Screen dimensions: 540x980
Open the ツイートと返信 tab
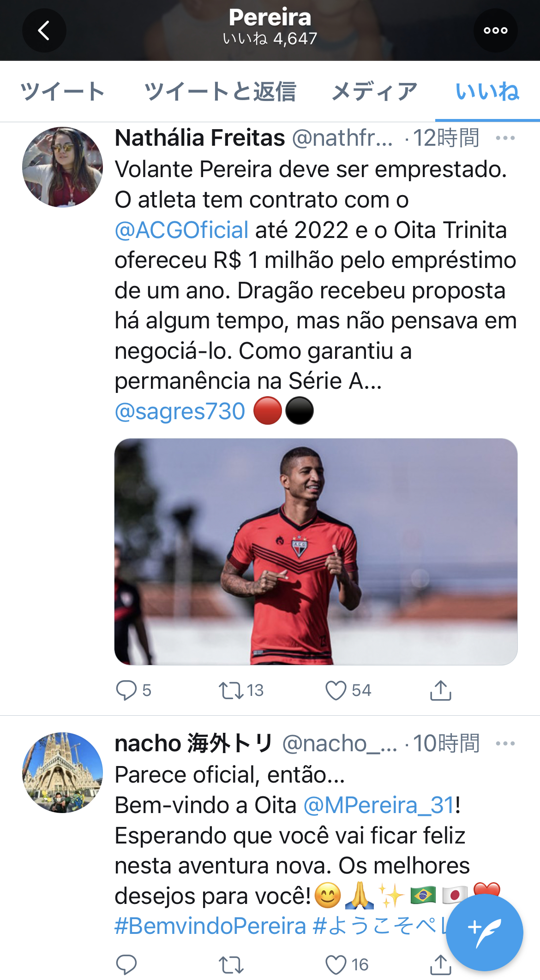coord(220,91)
